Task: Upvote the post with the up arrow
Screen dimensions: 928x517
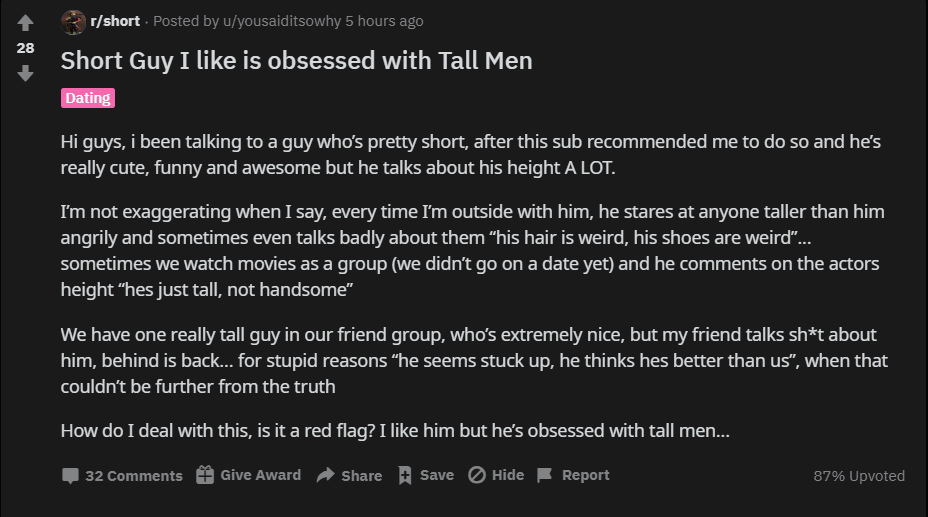Action: pyautogui.click(x=25, y=23)
